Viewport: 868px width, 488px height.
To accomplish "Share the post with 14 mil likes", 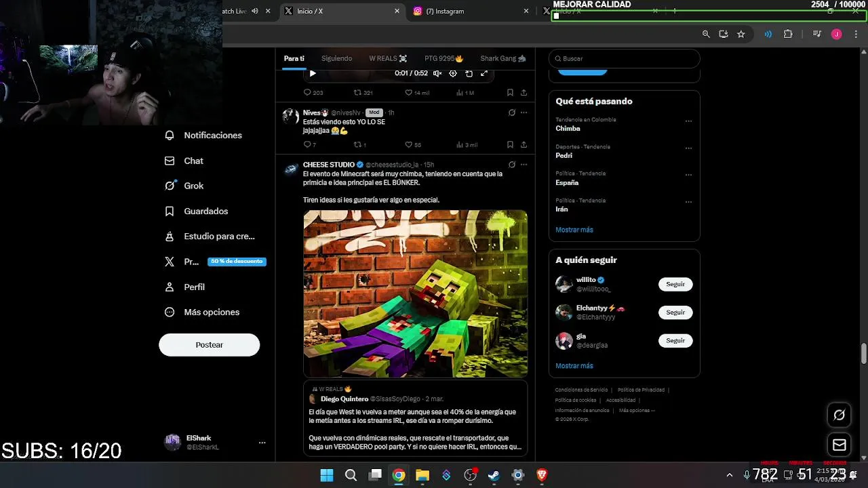I will [x=524, y=92].
